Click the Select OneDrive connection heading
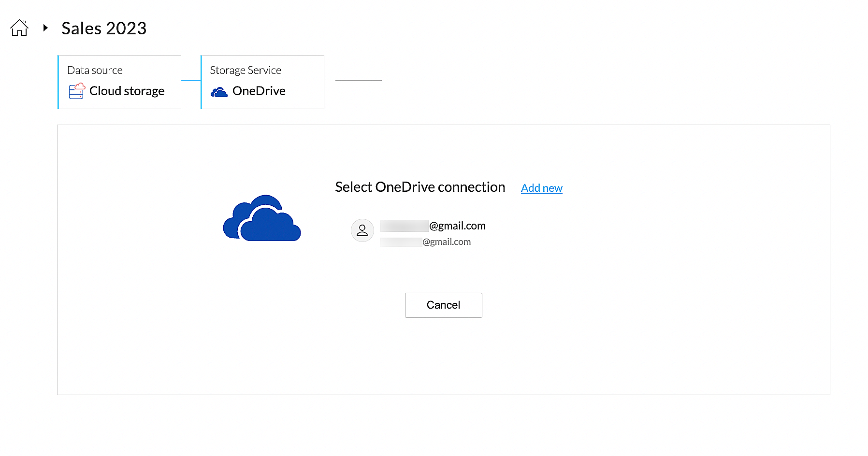Viewport: 868px width, 456px height. tap(420, 187)
